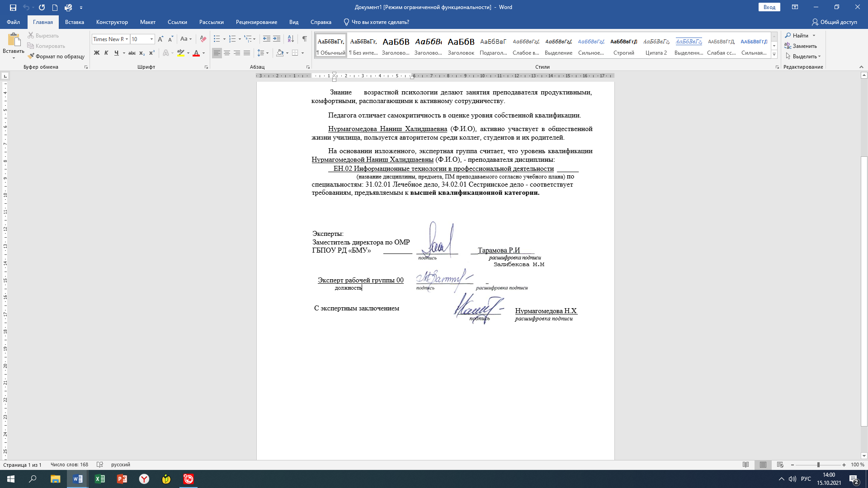
Task: Open text effects and typography tool
Action: click(x=166, y=53)
